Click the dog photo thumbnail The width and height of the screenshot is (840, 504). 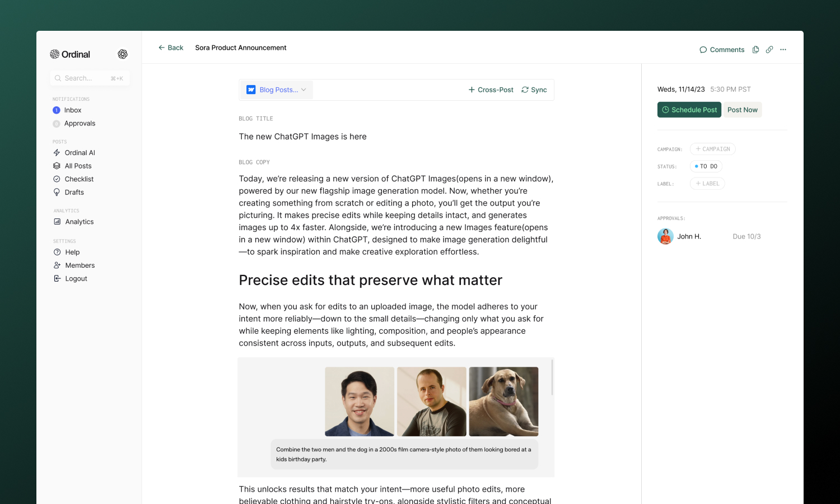[x=503, y=402]
